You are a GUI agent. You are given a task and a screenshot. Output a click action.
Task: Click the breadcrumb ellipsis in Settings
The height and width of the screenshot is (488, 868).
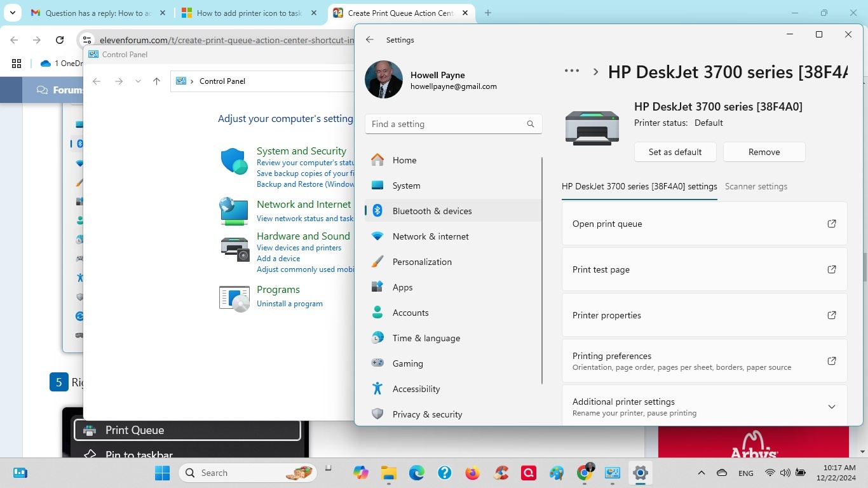[x=572, y=71]
